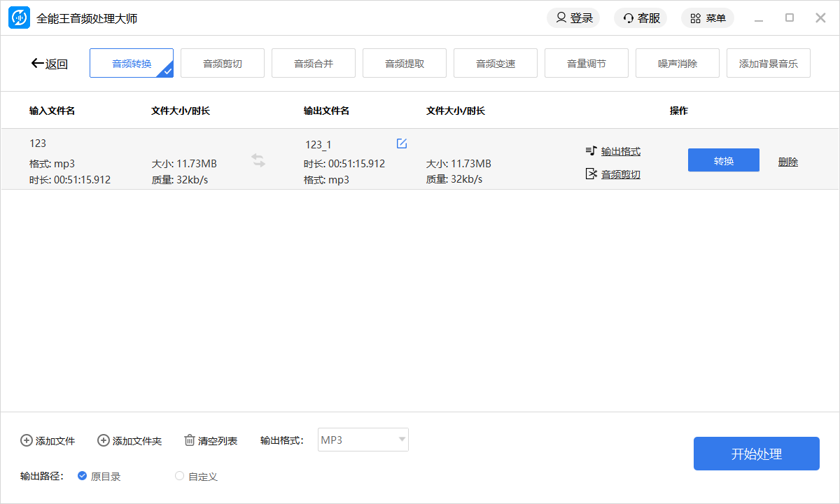Viewport: 840px width, 504px height.
Task: Click the 添加文件 plus icon
Action: point(27,440)
